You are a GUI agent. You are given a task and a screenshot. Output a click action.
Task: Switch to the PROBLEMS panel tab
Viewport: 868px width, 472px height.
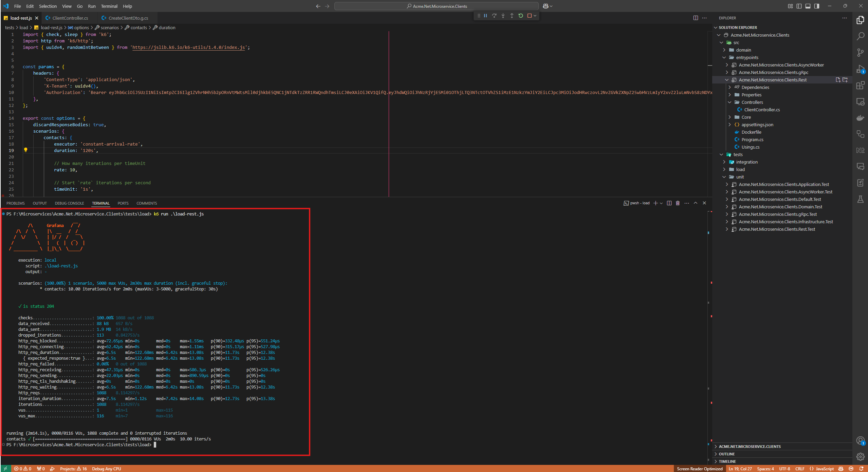16,203
